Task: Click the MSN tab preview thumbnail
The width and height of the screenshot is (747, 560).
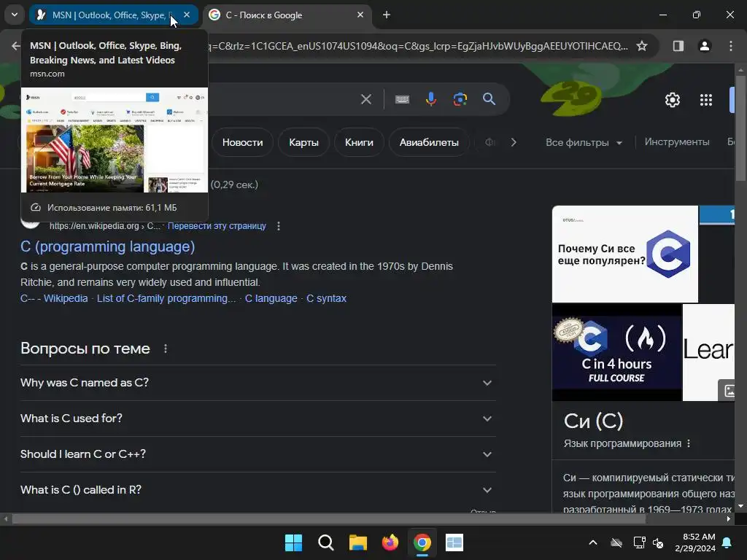Action: tap(115, 140)
